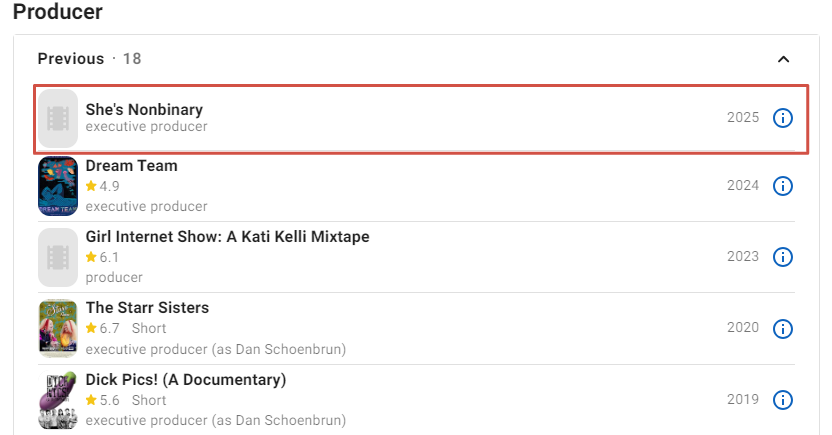The image size is (832, 435).
Task: Click the Dream Team poster thumbnail
Action: (x=58, y=186)
